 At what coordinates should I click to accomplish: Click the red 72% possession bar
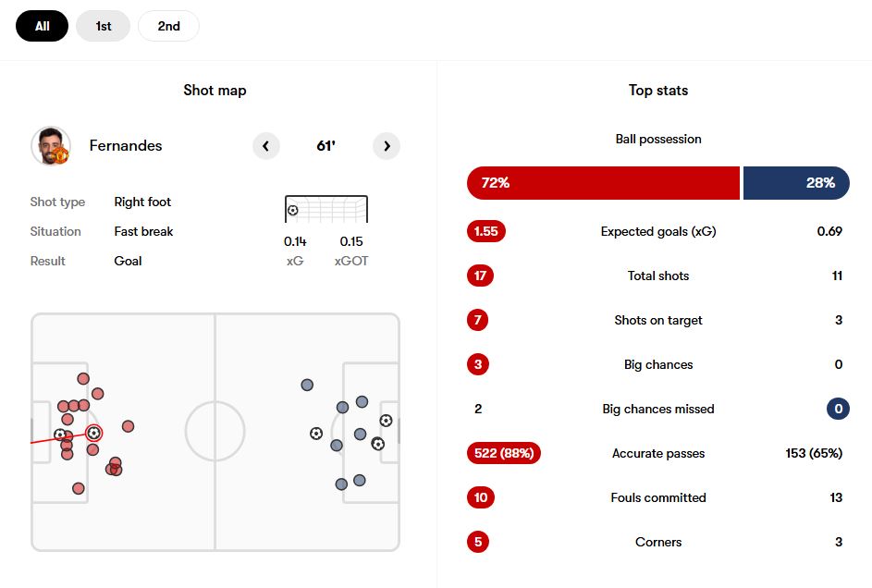(604, 183)
